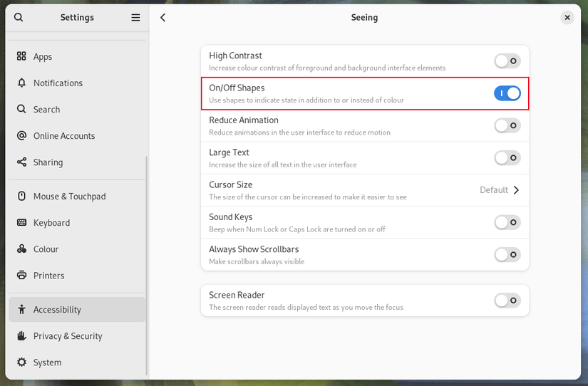Click the Accessibility person icon
This screenshot has width=588, height=386.
[x=22, y=309]
